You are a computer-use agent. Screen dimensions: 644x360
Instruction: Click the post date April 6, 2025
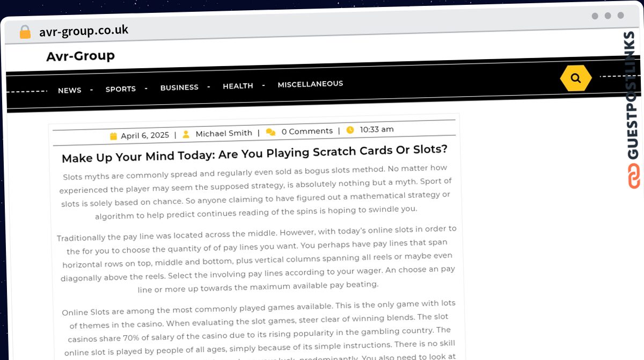tap(145, 135)
